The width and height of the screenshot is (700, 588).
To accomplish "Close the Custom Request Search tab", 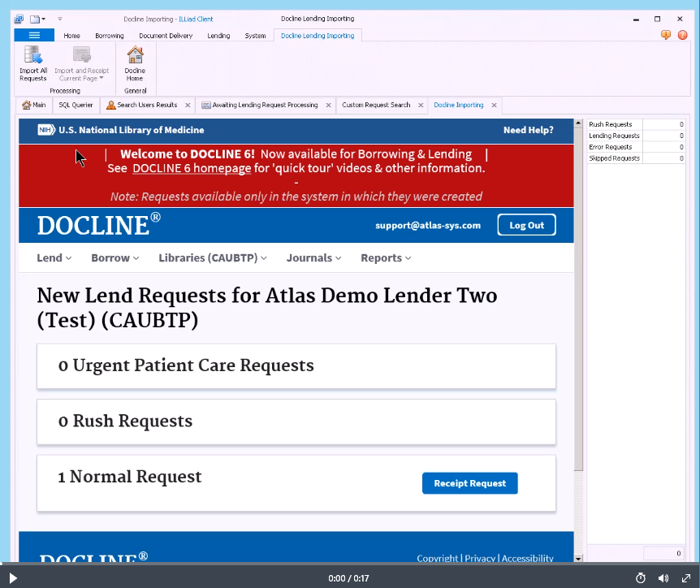I will [421, 106].
